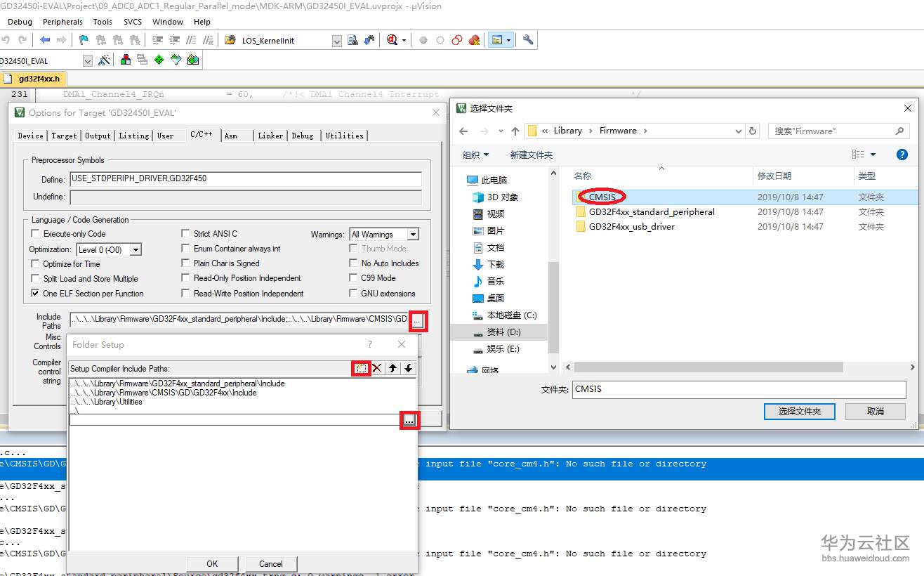Image resolution: width=924 pixels, height=576 pixels.
Task: Open the target selection dropdown GD32450I_EVAL
Action: 88,60
